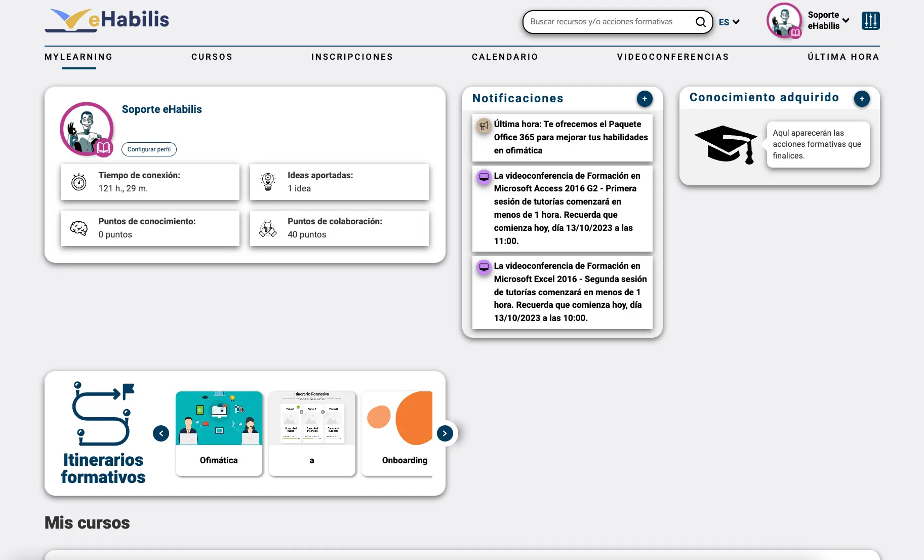Click the ideas lightbulb icon

(268, 182)
